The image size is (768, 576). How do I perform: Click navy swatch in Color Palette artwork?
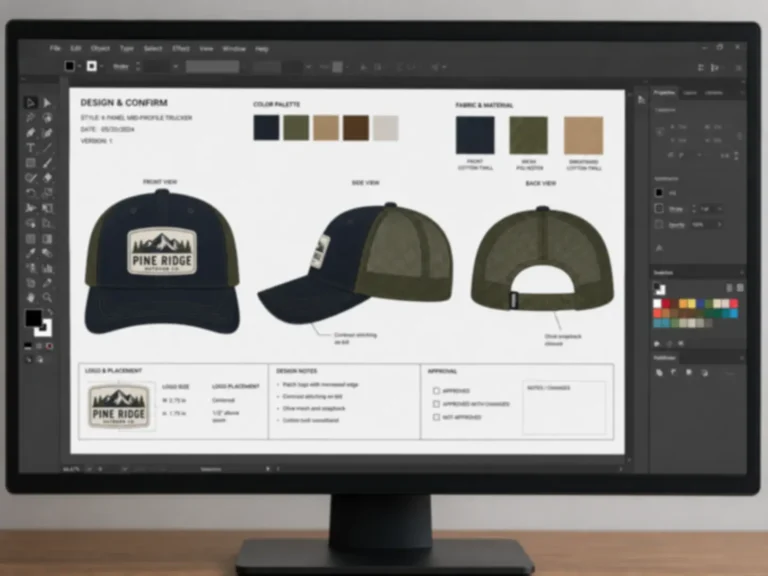coord(266,128)
